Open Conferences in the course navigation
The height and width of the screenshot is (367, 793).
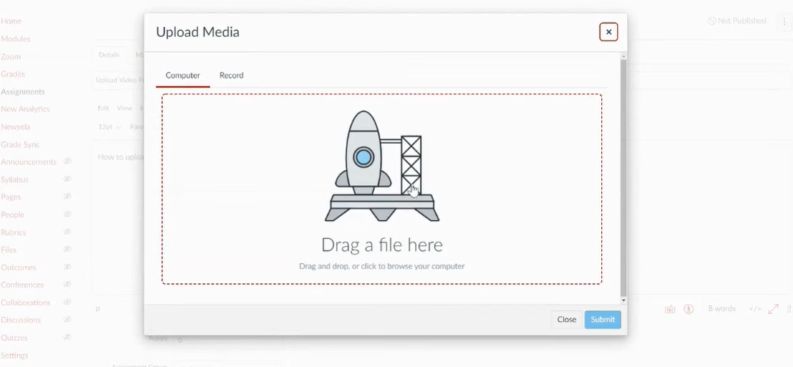point(22,285)
